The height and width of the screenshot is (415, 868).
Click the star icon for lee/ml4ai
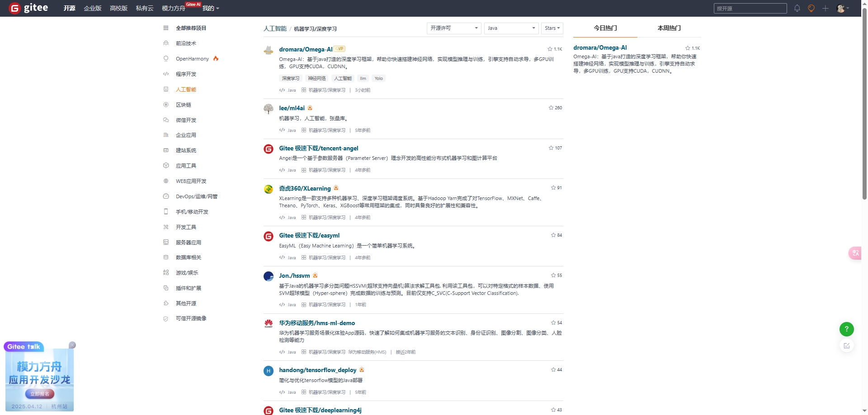pyautogui.click(x=551, y=108)
